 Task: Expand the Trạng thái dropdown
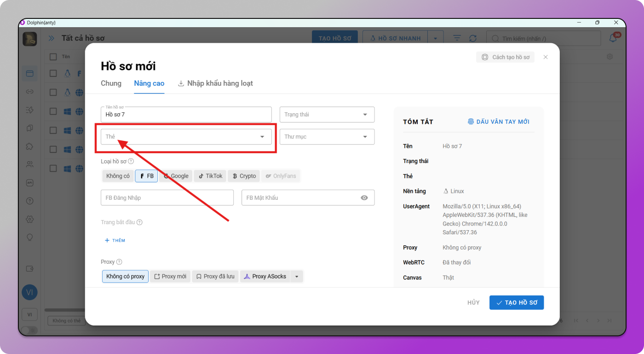327,115
